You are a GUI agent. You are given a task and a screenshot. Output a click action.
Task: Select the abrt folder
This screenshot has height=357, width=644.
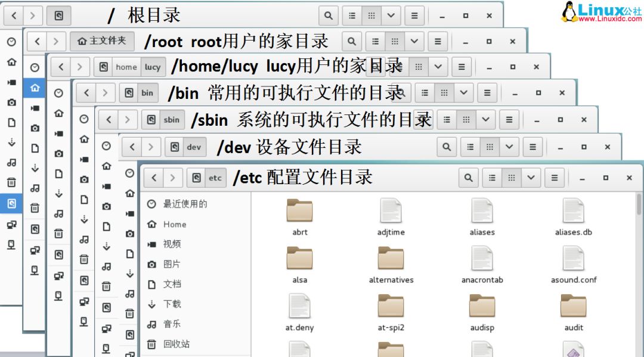[x=300, y=217]
